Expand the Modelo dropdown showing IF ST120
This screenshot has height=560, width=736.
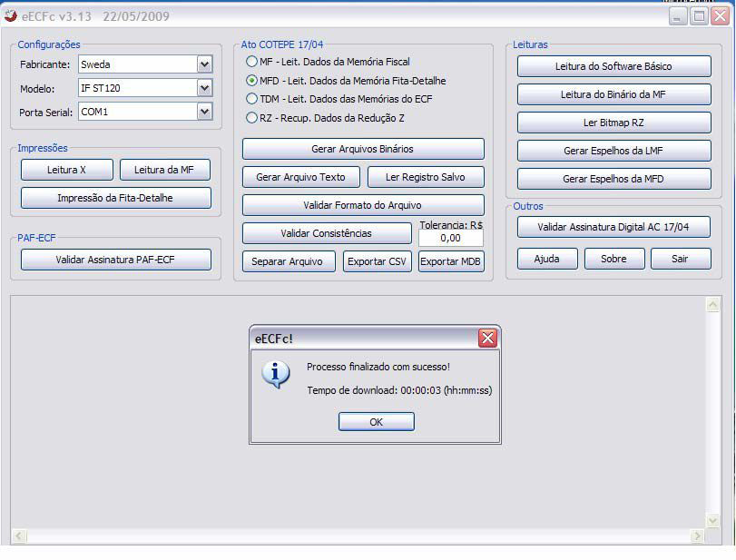[204, 88]
